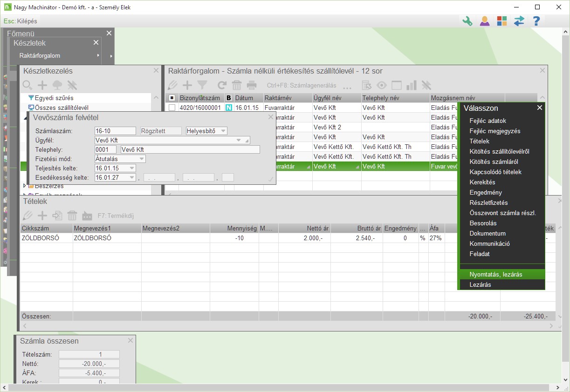Click the refresh icon in Raktárforgalom toolbar

[x=222, y=85]
